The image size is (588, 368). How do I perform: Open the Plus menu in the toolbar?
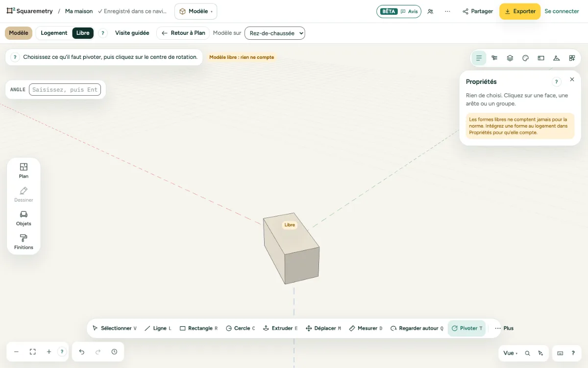(x=504, y=328)
